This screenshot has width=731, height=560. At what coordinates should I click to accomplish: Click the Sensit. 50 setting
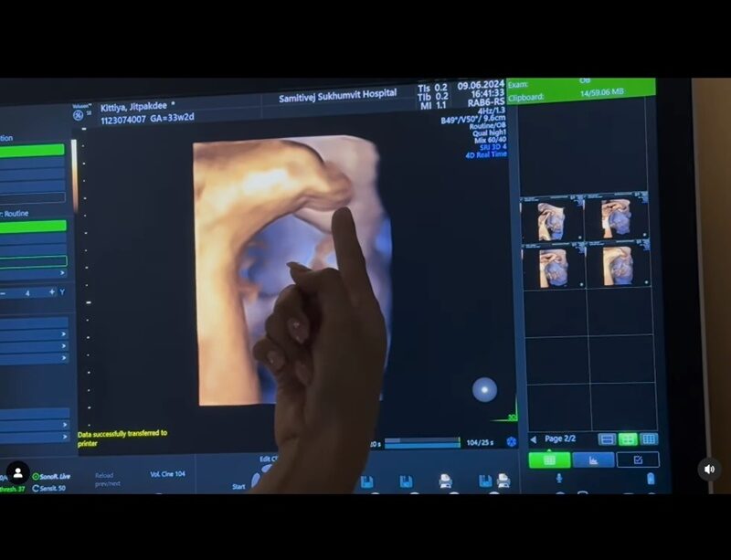click(x=49, y=488)
